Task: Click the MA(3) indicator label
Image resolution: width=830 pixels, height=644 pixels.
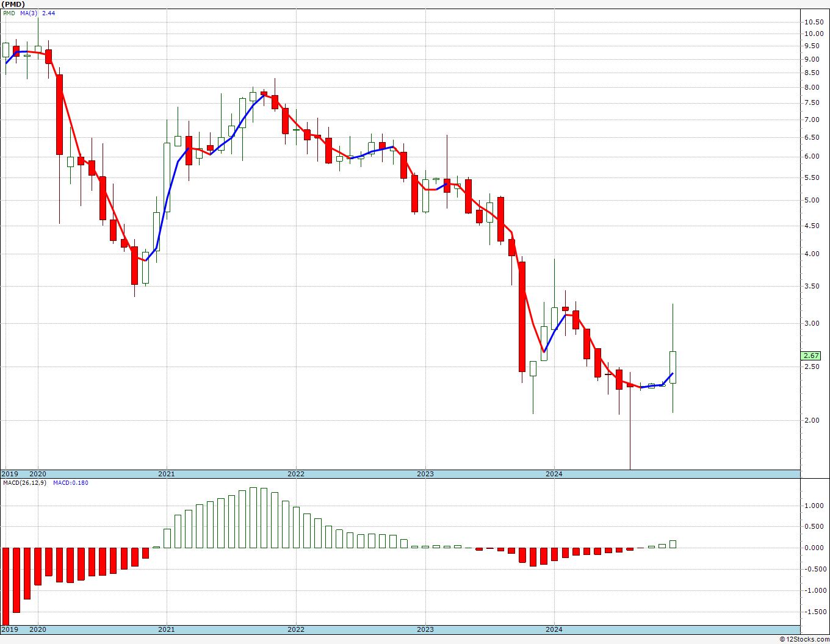Action: coord(28,13)
